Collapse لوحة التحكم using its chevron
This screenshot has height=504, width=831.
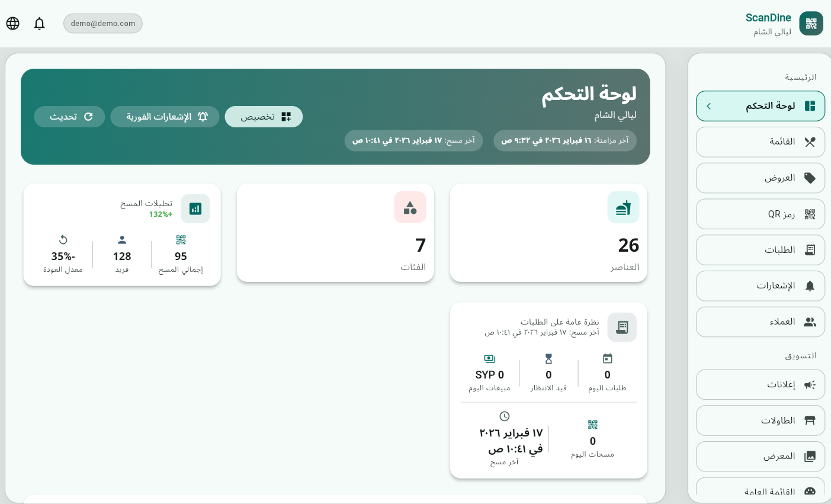tap(709, 107)
